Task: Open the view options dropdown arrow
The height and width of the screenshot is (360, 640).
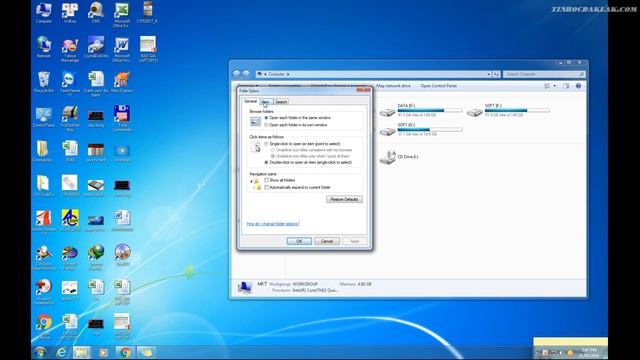Action: (554, 86)
